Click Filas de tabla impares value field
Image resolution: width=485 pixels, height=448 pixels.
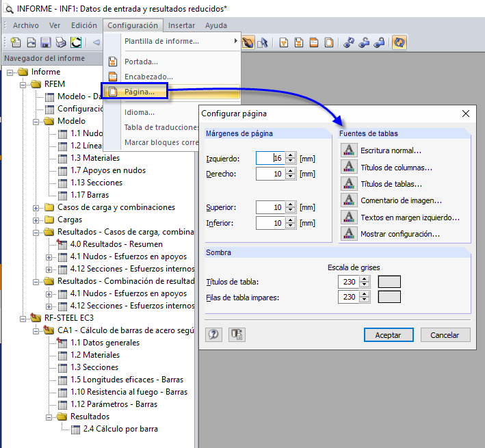349,297
